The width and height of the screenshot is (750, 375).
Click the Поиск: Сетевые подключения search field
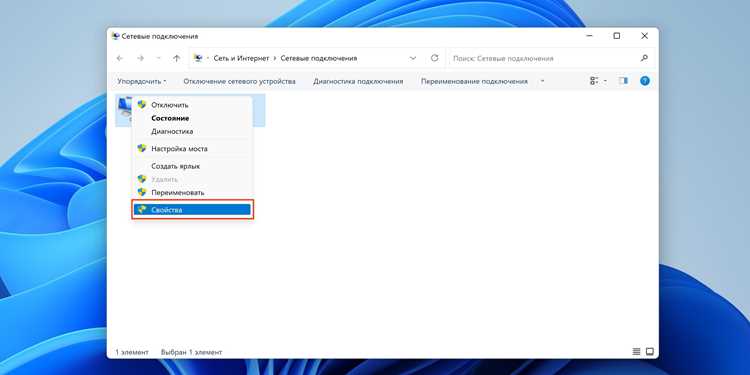[543, 58]
